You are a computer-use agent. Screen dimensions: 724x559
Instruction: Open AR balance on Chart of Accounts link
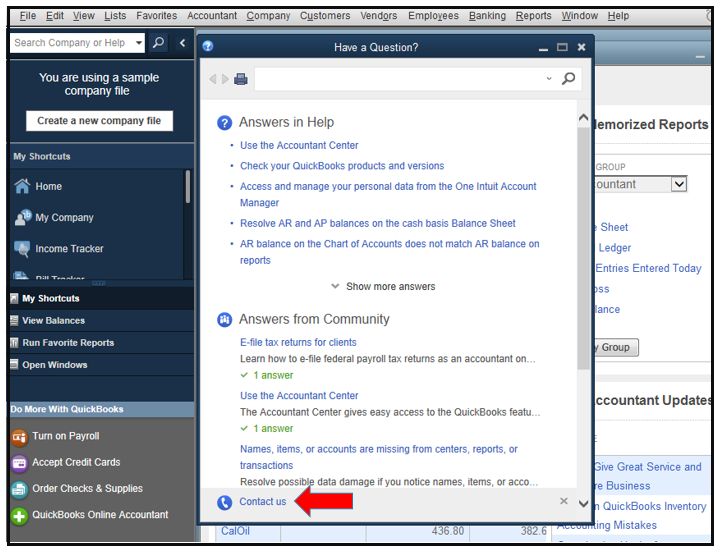coord(389,252)
